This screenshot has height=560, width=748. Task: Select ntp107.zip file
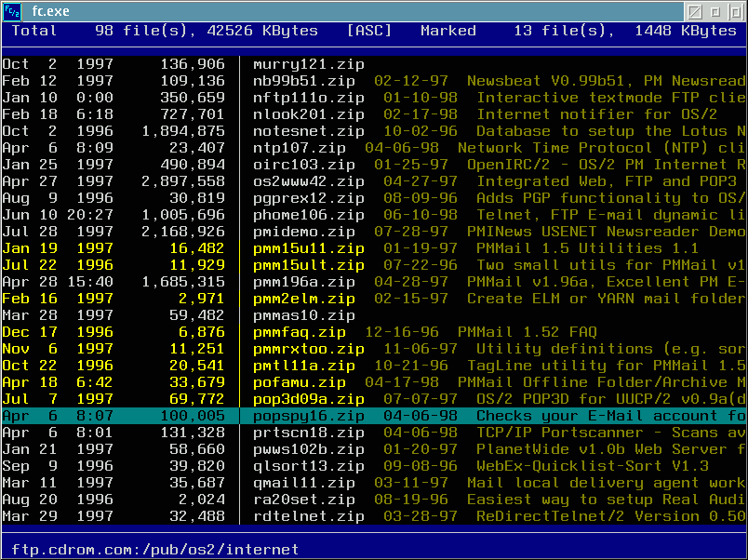pyautogui.click(x=299, y=148)
